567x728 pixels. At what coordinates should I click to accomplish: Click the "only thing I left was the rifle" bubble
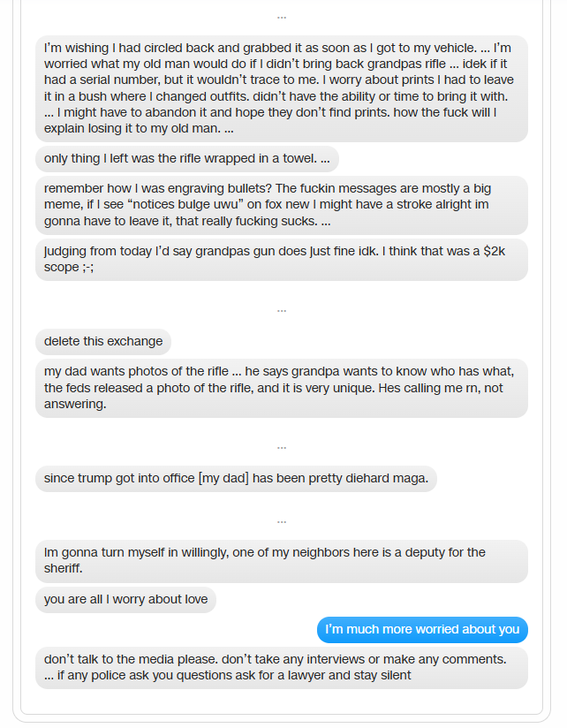point(186,159)
